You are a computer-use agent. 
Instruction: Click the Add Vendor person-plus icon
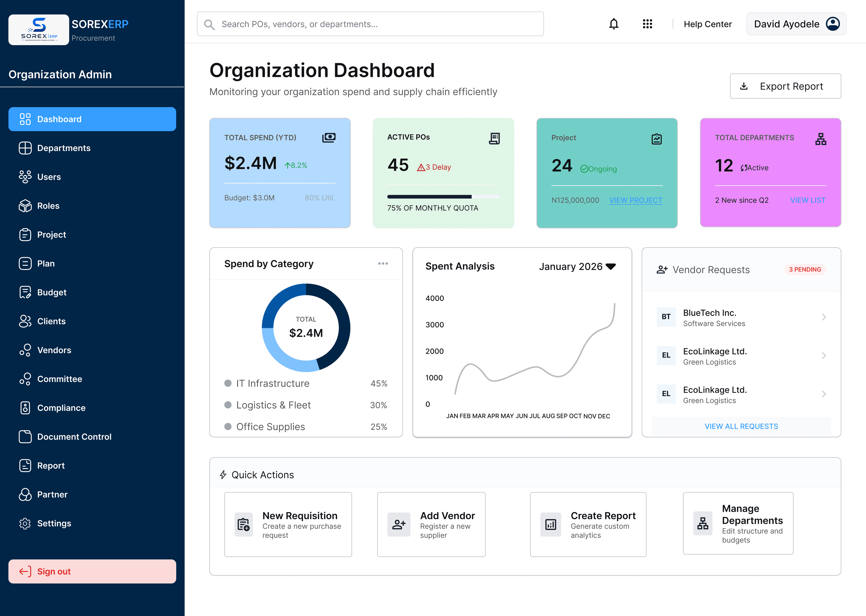coord(398,525)
